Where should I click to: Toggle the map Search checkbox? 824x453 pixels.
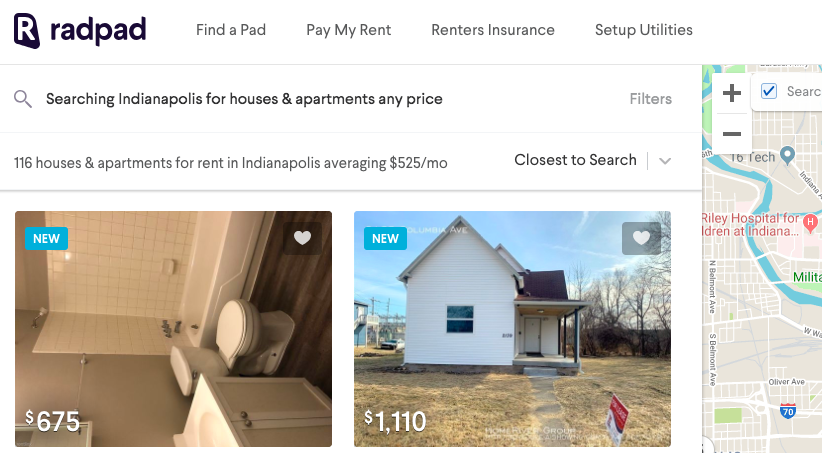(x=769, y=91)
